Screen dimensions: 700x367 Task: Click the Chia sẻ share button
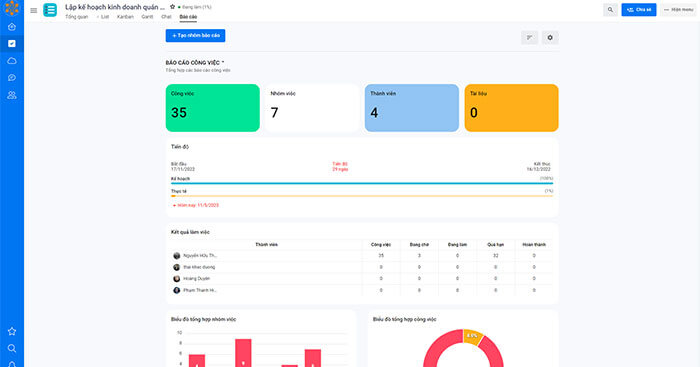(x=639, y=10)
